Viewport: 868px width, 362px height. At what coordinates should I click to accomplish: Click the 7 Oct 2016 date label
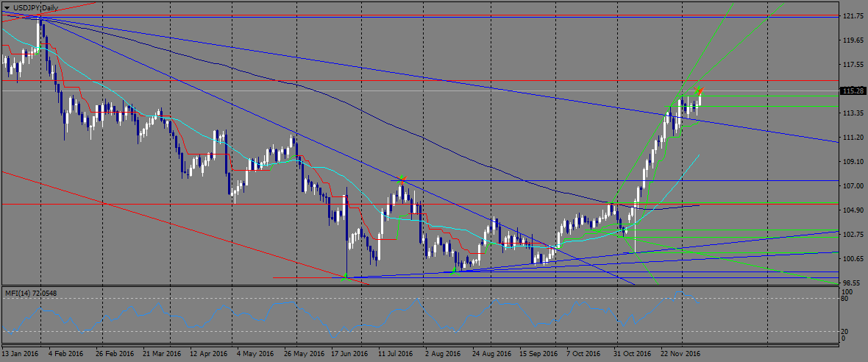[583, 353]
